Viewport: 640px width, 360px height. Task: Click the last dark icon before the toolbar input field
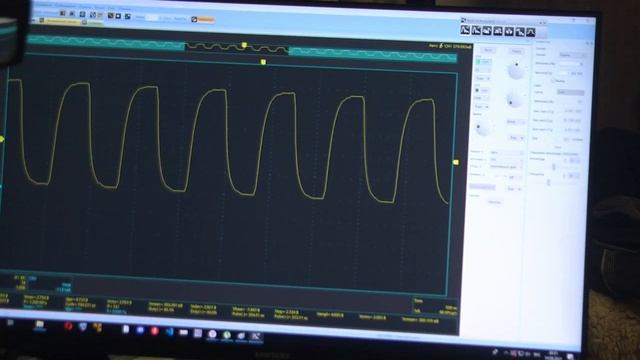[x=128, y=16]
